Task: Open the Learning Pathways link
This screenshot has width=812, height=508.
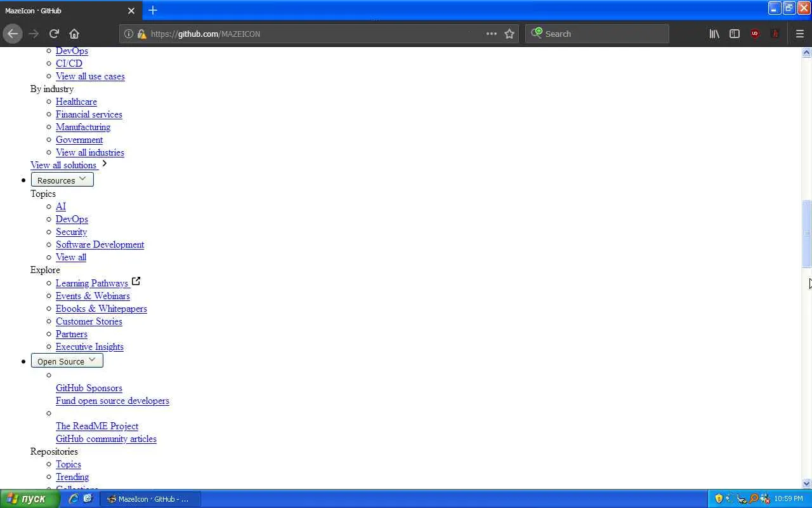Action: (92, 283)
